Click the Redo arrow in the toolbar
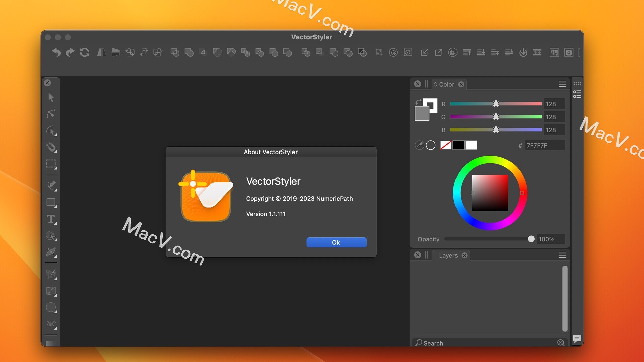 click(70, 52)
